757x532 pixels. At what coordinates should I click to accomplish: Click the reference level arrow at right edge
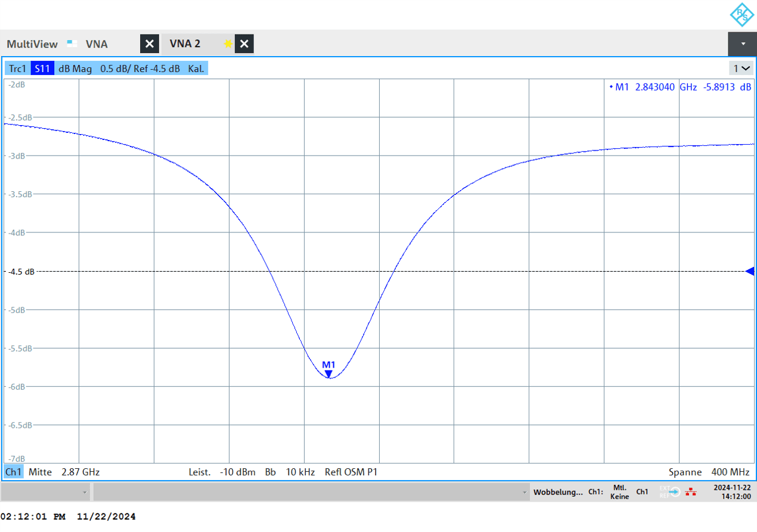click(750, 271)
